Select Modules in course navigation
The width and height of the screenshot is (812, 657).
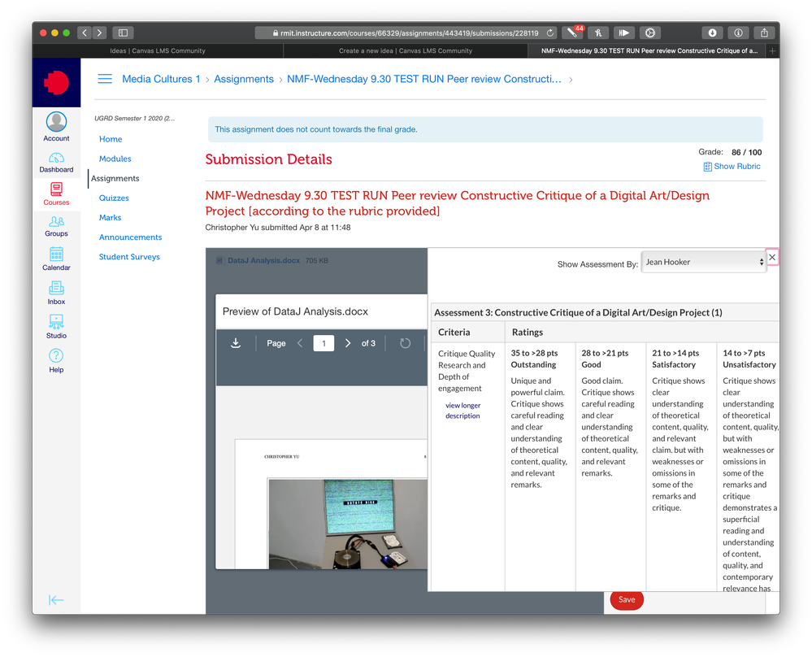pyautogui.click(x=115, y=159)
